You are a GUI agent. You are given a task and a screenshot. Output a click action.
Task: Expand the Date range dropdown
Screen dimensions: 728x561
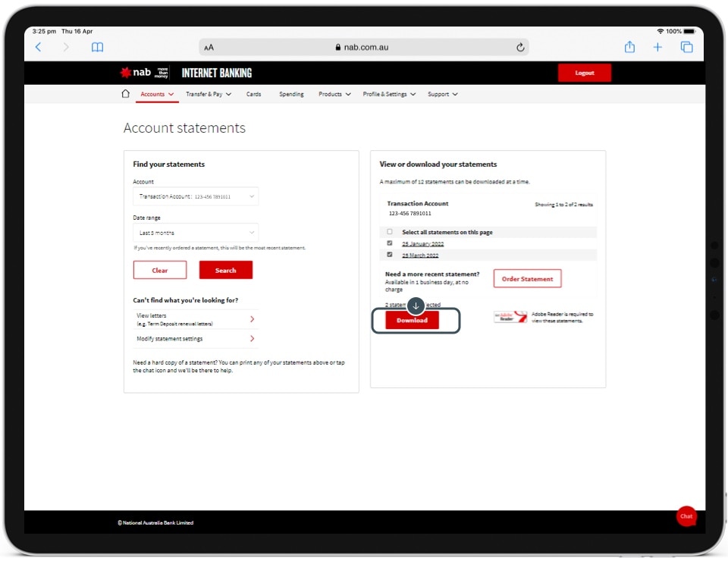tap(196, 233)
